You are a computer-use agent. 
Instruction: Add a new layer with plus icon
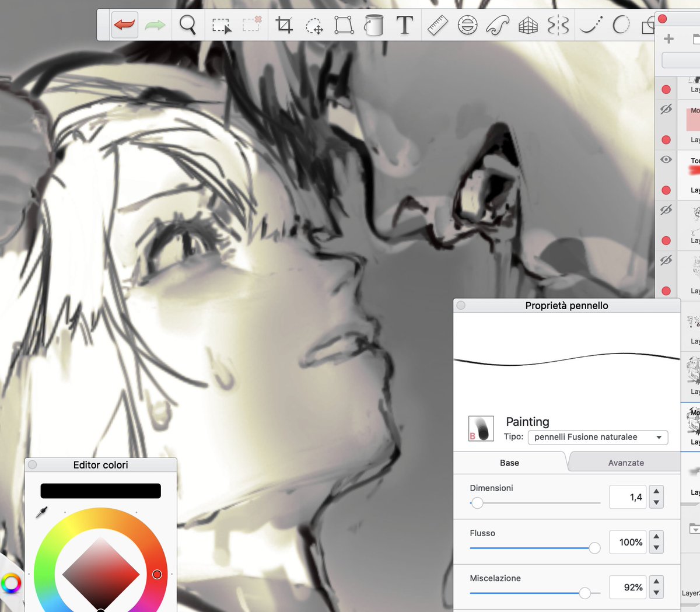coord(668,39)
